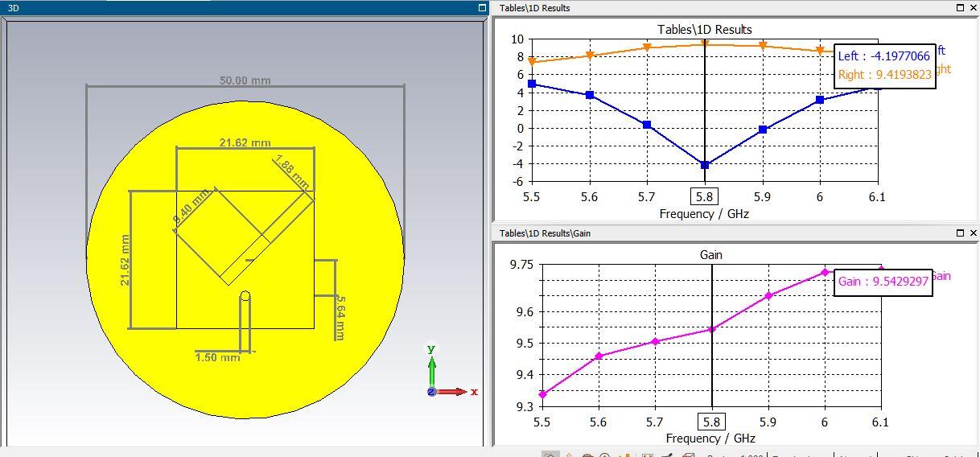The image size is (980, 457).
Task: Select the Gain : 9.5429297 readout
Action: [883, 282]
